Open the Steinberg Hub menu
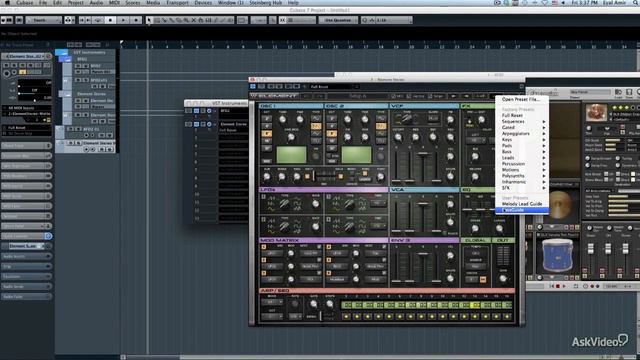The width and height of the screenshot is (640, 360). [x=266, y=3]
